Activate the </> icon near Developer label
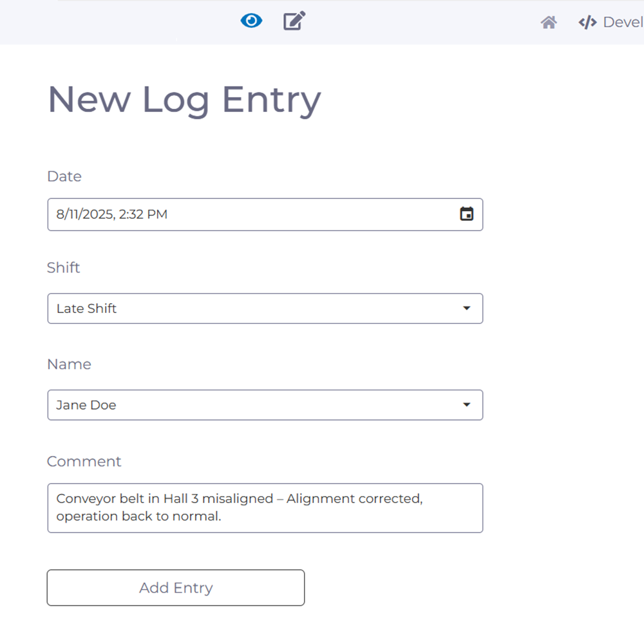644x644 pixels. click(587, 22)
